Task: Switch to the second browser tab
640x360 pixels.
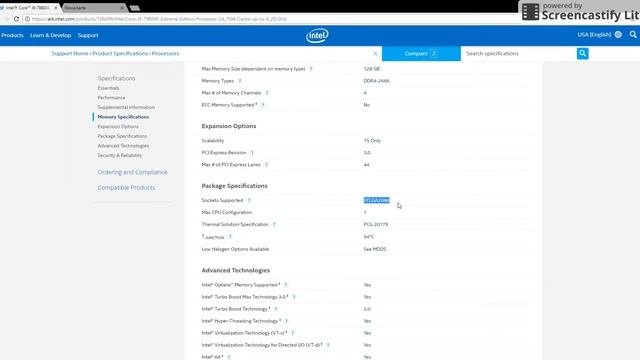Action: click(94, 8)
